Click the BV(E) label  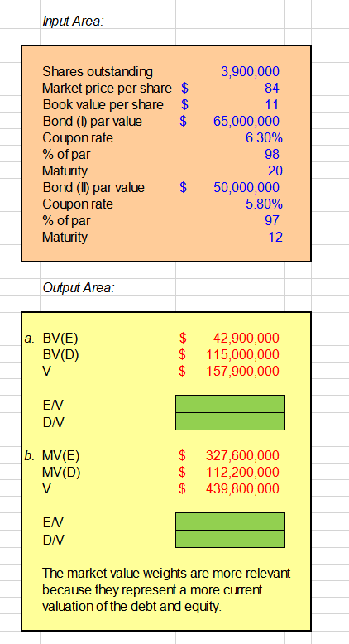(x=60, y=338)
